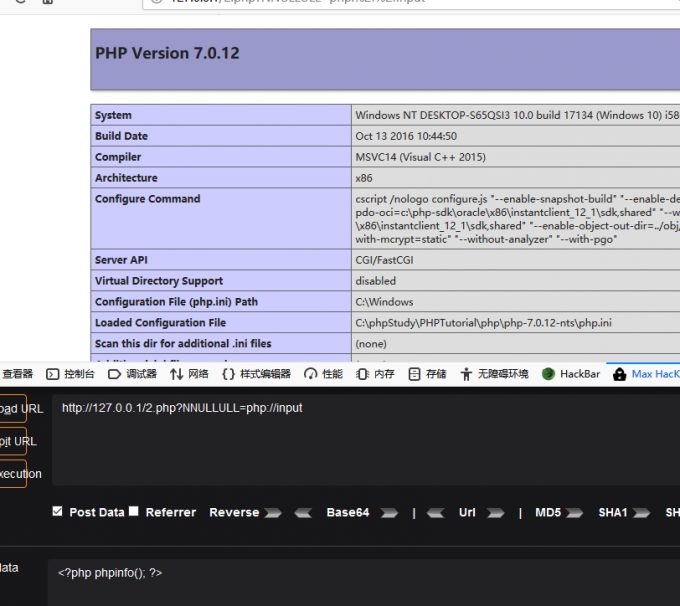Open the Network (网络) devtools tab

(189, 374)
